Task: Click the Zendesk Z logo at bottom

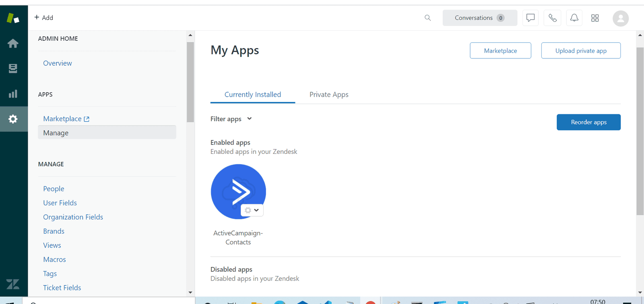Action: (x=13, y=284)
